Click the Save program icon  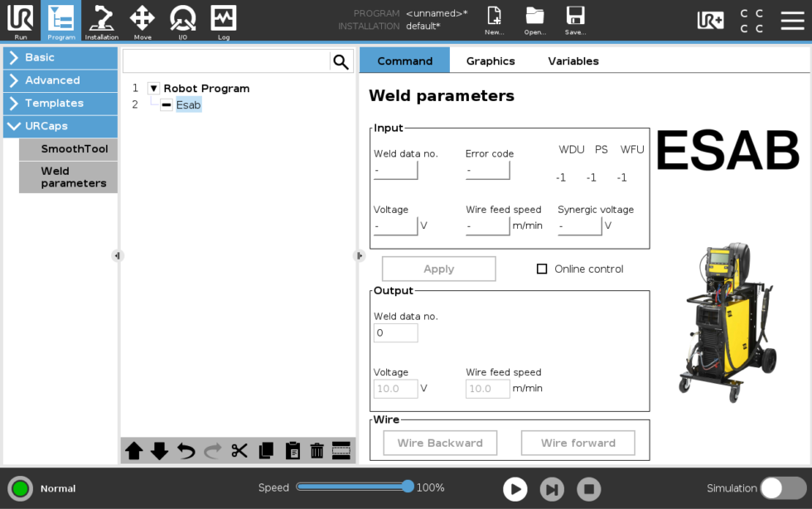click(x=575, y=21)
